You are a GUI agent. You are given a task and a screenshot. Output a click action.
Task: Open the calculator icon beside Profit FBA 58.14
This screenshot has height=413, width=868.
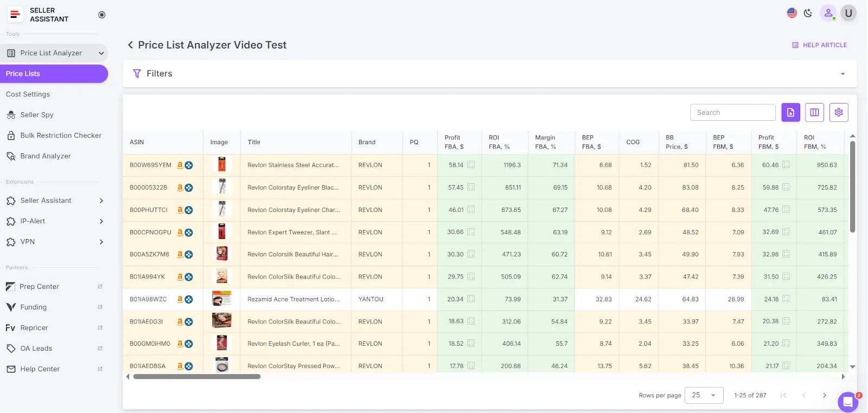pyautogui.click(x=471, y=165)
